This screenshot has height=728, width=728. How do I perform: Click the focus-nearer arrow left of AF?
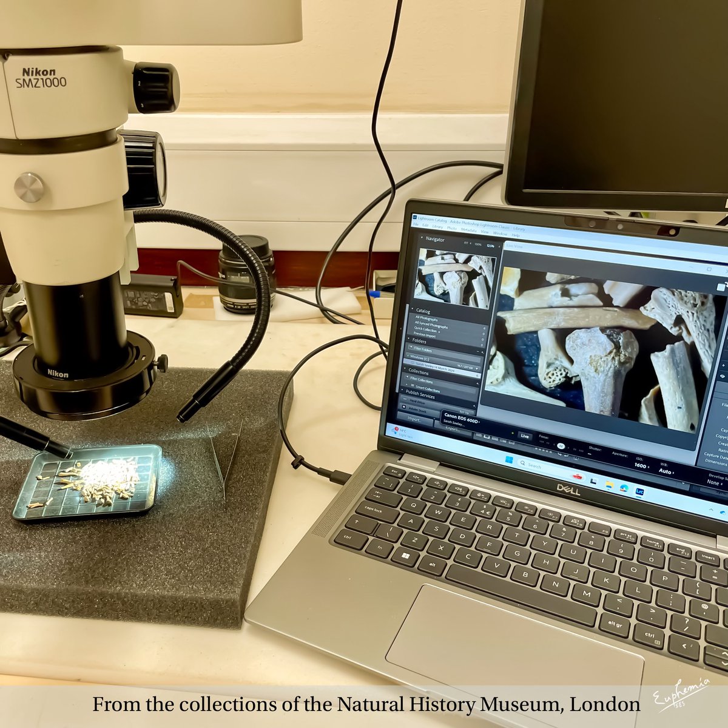click(x=554, y=445)
